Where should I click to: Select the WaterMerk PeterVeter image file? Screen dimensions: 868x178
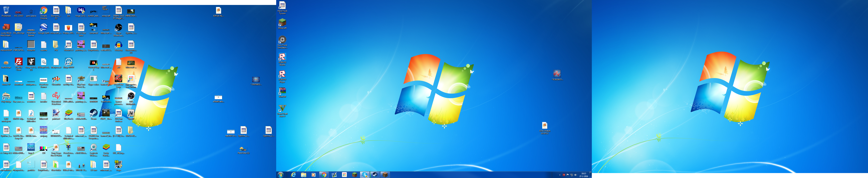56,99
